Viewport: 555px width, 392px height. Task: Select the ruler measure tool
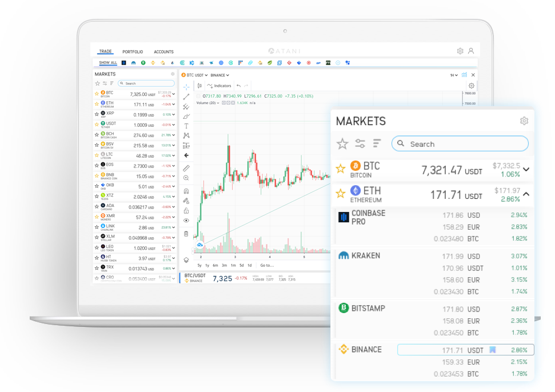click(186, 168)
